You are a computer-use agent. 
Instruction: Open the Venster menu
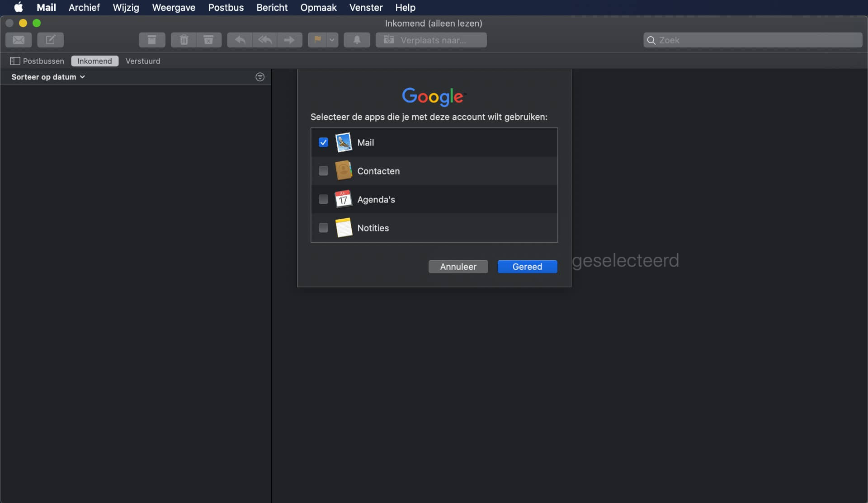point(366,7)
